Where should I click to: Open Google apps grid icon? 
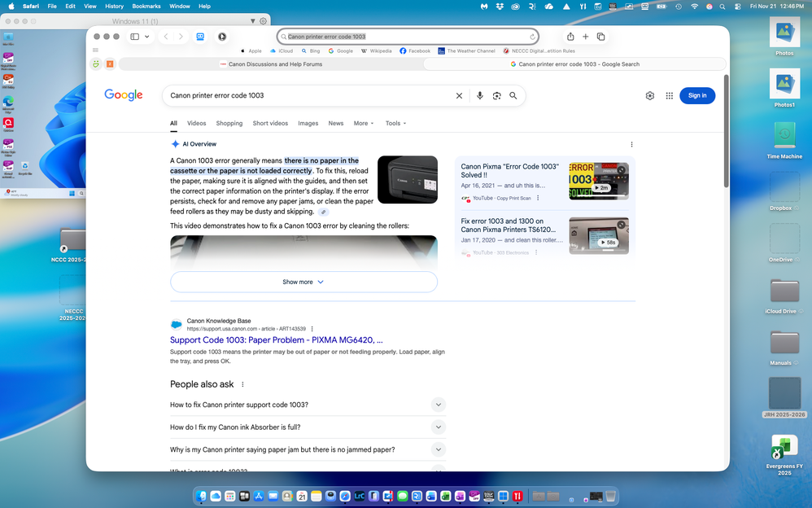click(670, 95)
